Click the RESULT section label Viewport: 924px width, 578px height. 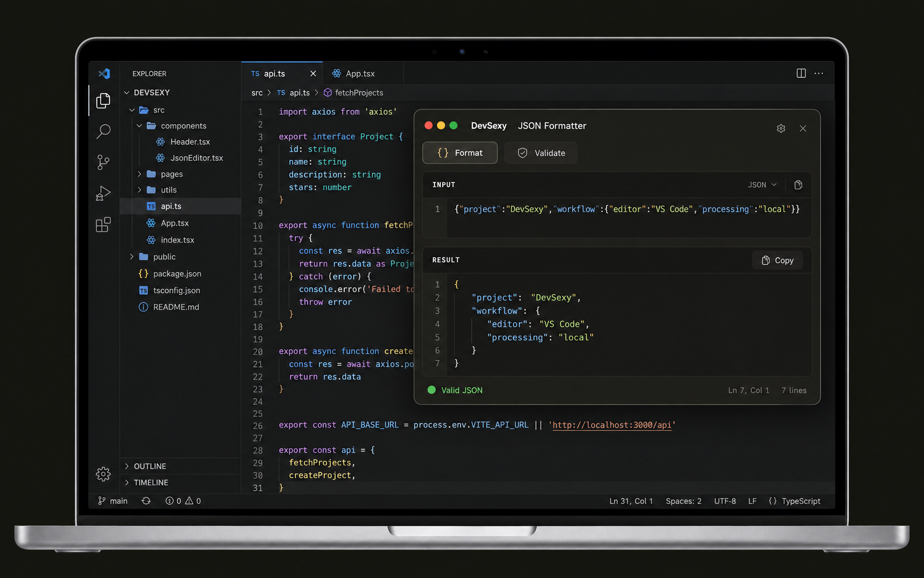[x=446, y=260]
